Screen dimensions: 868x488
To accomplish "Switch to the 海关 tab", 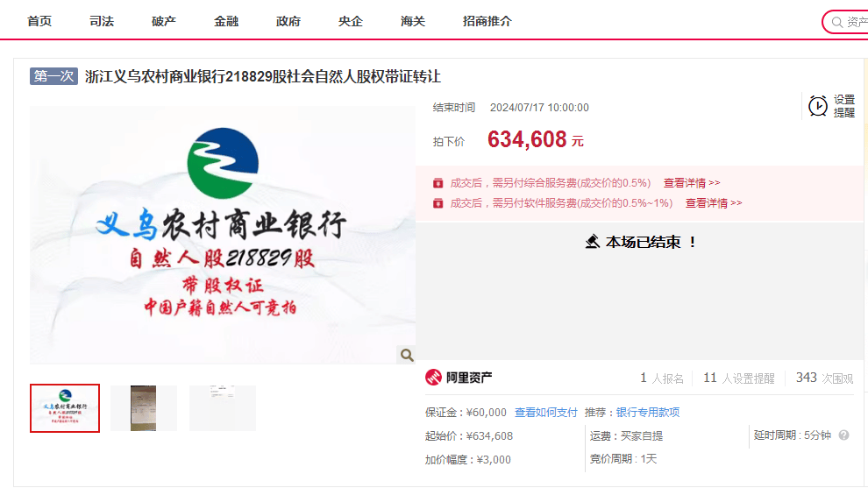I will coord(413,22).
